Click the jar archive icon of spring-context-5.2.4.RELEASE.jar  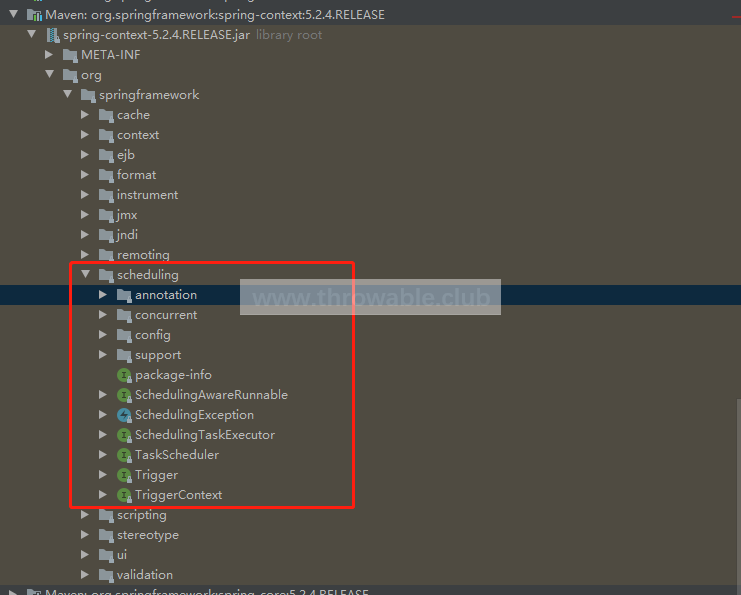tap(52, 35)
